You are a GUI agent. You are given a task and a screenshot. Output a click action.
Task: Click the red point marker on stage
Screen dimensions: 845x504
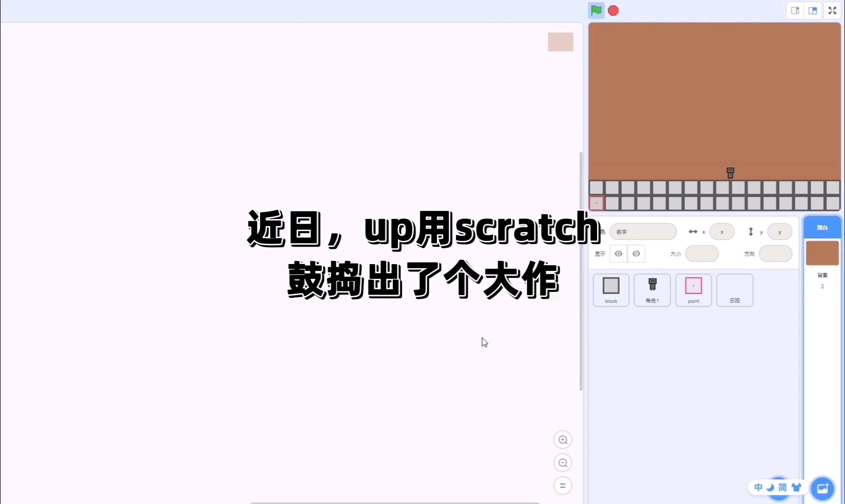pos(597,203)
